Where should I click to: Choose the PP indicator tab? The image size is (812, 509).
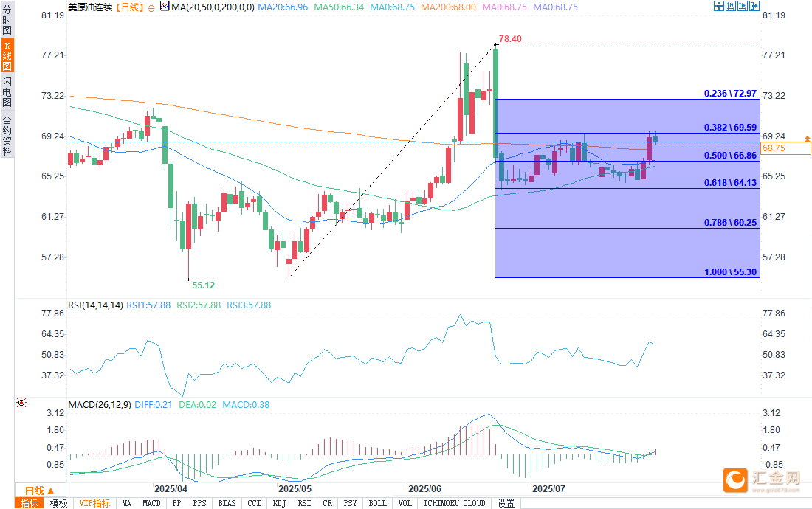click(176, 503)
